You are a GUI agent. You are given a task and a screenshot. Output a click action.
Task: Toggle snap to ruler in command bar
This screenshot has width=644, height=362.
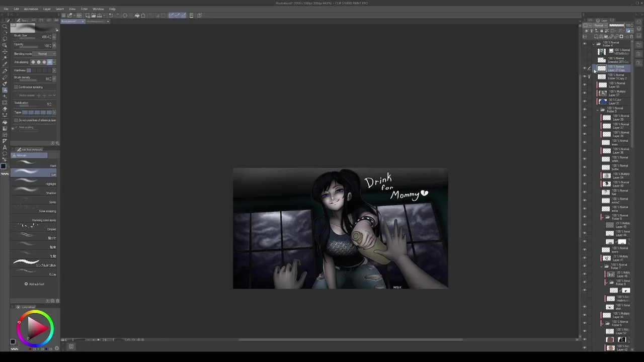coord(171,15)
